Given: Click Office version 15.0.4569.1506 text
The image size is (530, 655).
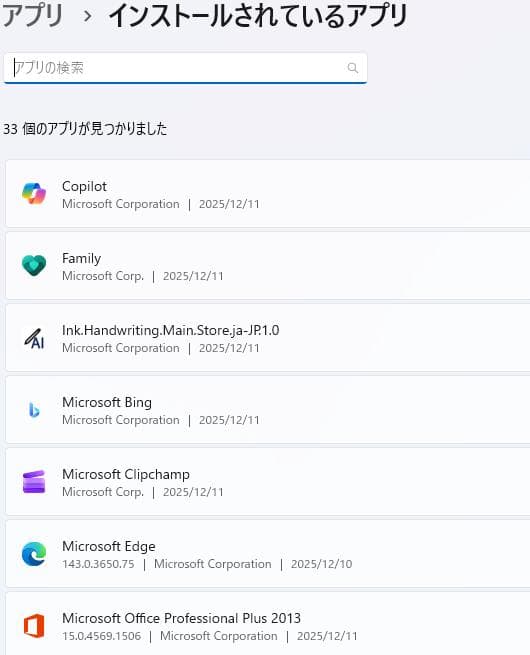Looking at the screenshot, I should pos(101,636).
